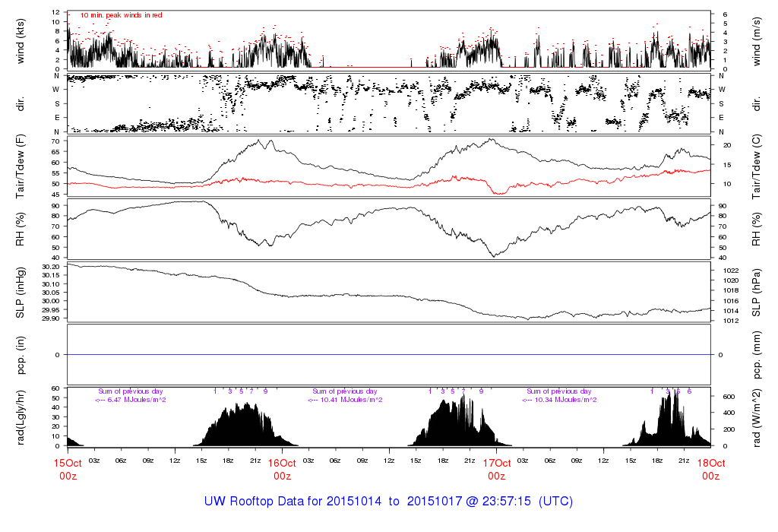This screenshot has width=778, height=532.
Task: Click the blue zero-precipitation line
Action: tap(388, 355)
